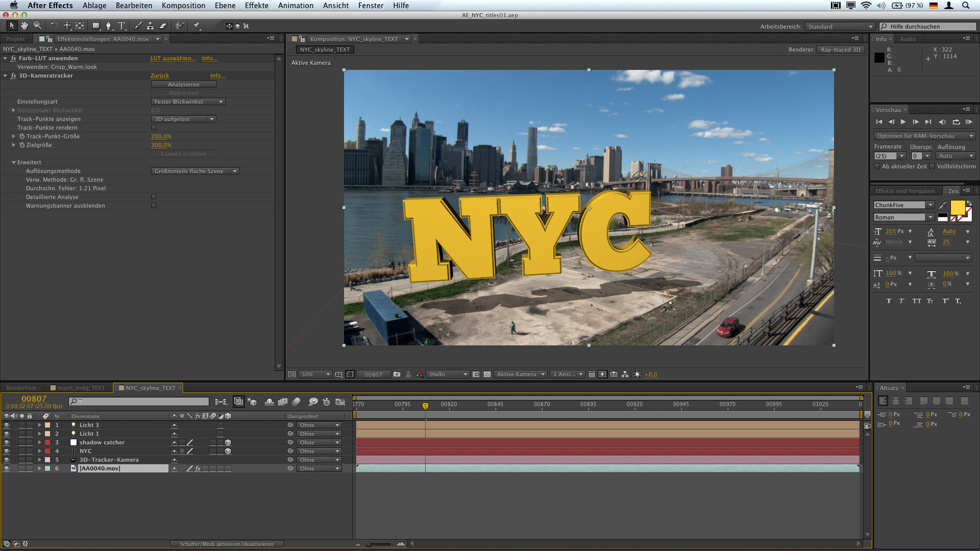Image resolution: width=980 pixels, height=551 pixels.
Task: Click the LUT auswählen link
Action: click(173, 58)
